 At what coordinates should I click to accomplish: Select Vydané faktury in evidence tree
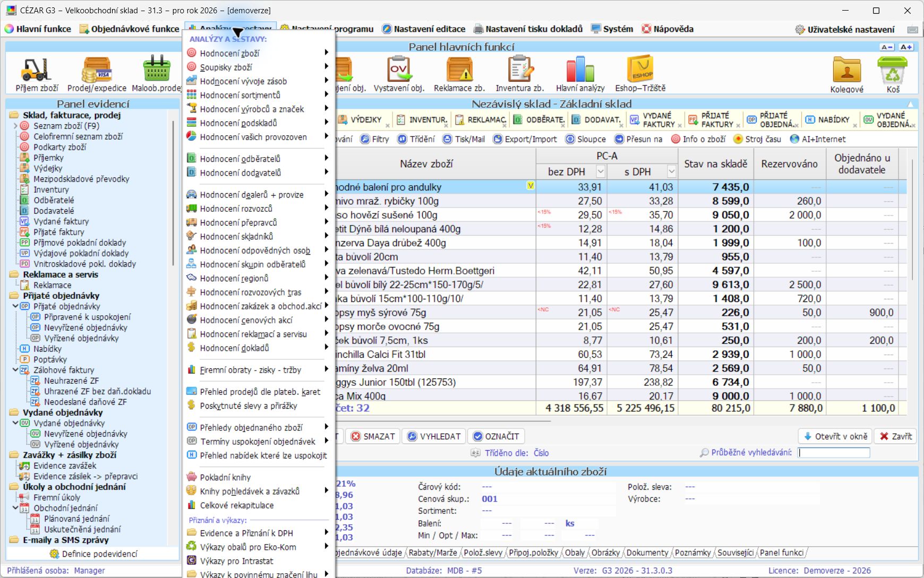61,221
